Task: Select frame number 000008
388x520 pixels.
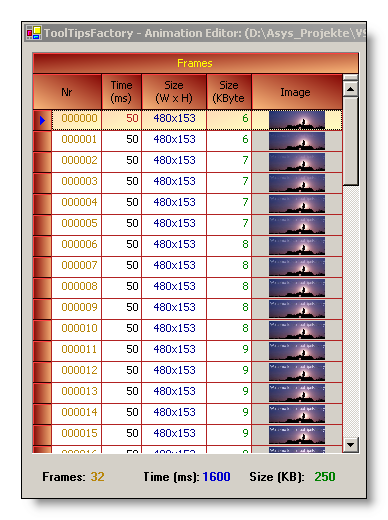Action: coord(79,286)
